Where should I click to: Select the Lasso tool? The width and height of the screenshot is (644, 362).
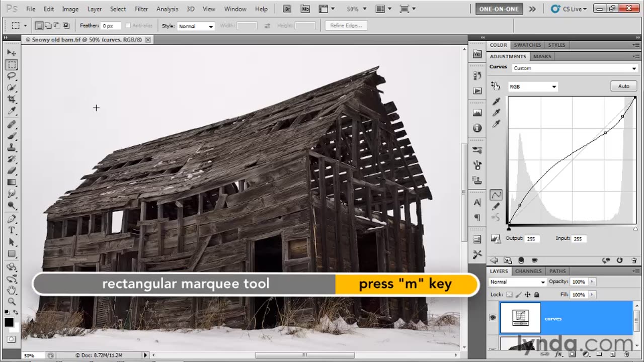tap(12, 76)
